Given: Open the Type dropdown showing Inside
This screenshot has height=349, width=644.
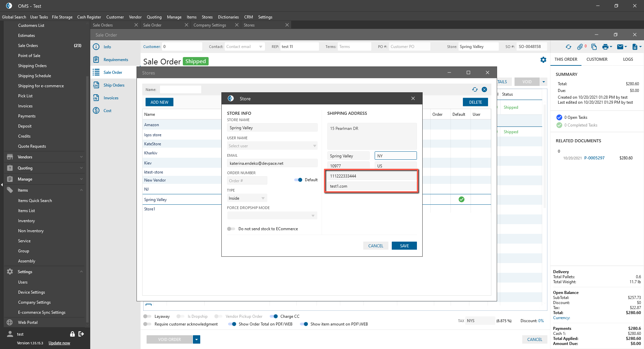Looking at the screenshot, I should pos(247,198).
